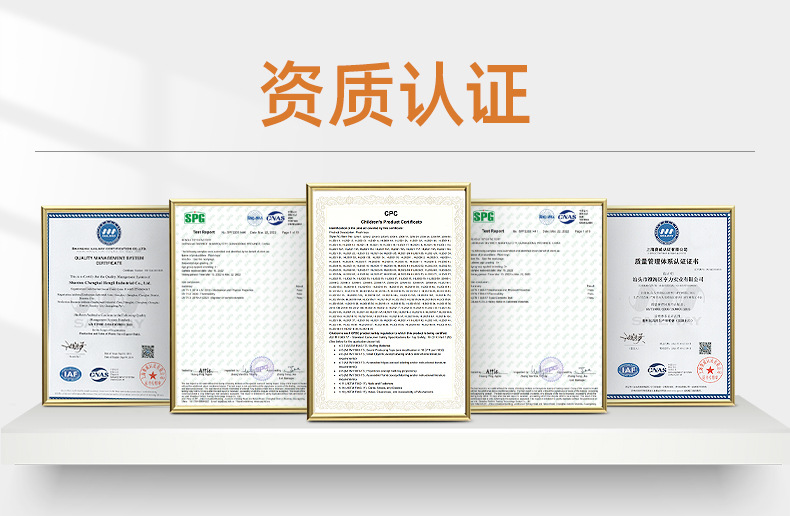The image size is (790, 516).
Task: Click the Children's Product Certificate subtitle
Action: tap(391, 222)
